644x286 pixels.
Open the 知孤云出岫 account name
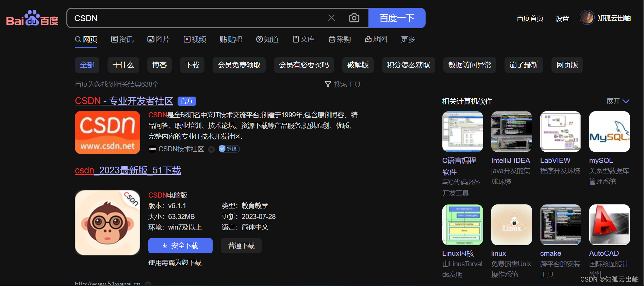tap(614, 18)
